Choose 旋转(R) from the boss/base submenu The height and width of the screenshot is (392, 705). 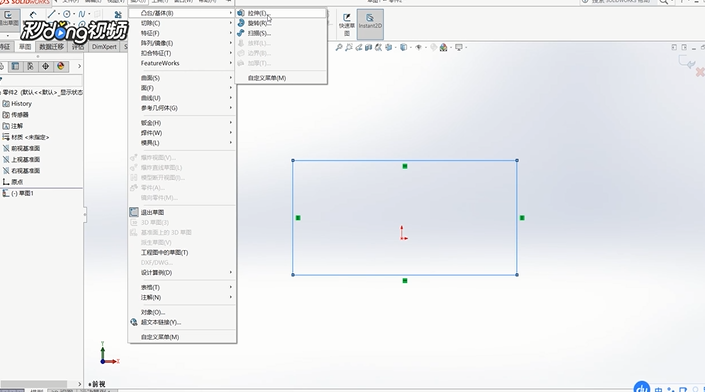pos(281,23)
